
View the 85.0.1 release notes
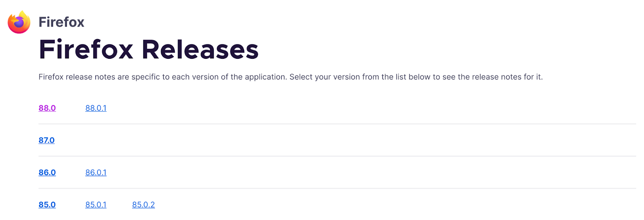click(x=96, y=205)
